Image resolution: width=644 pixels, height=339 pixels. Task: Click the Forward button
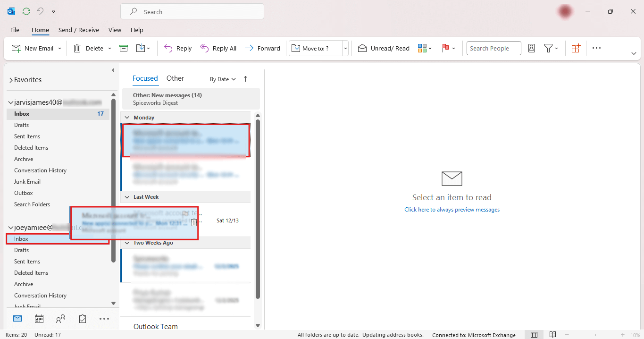click(x=262, y=48)
